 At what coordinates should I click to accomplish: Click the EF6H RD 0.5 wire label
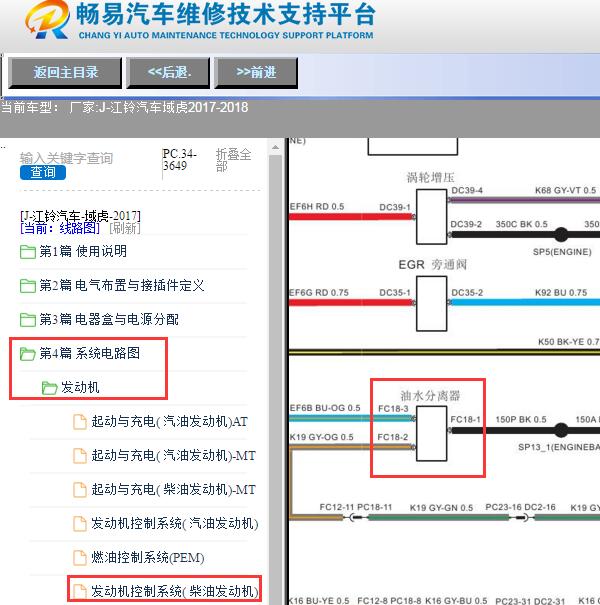317,206
